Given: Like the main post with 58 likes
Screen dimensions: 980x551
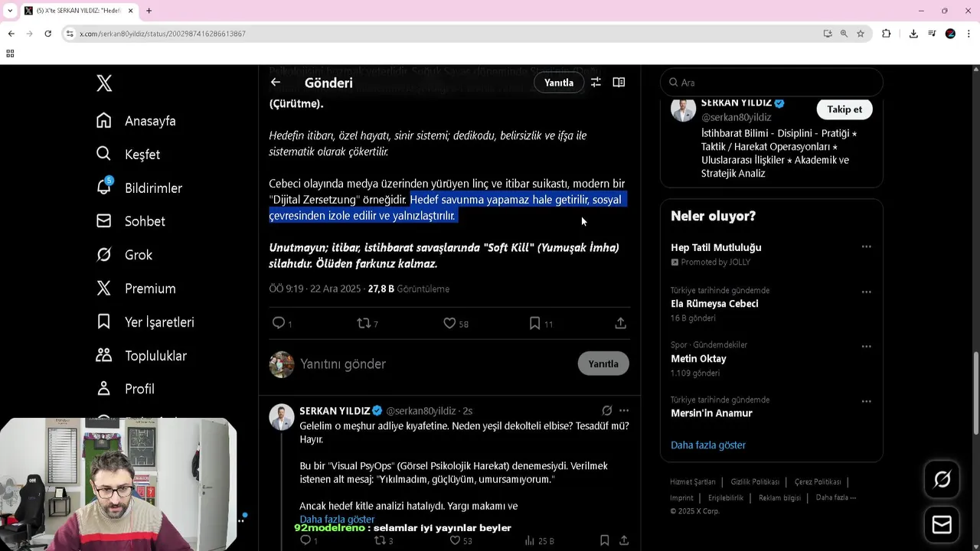Looking at the screenshot, I should [x=456, y=324].
